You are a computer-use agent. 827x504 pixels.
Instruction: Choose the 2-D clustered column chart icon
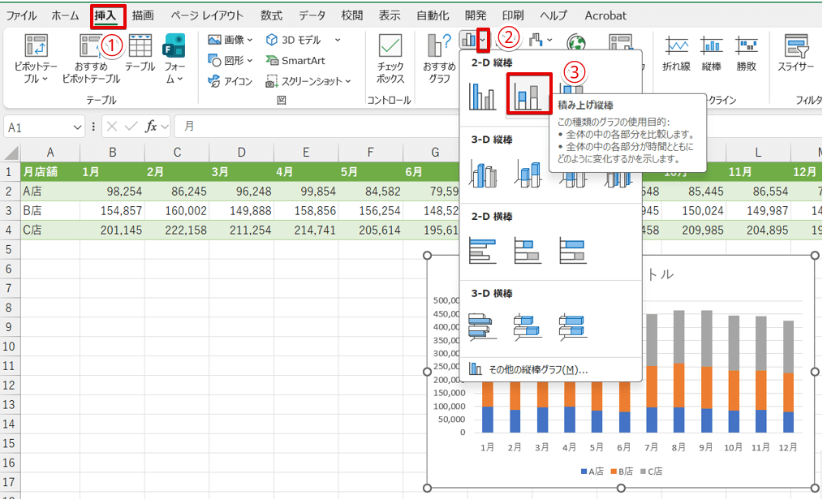[484, 94]
